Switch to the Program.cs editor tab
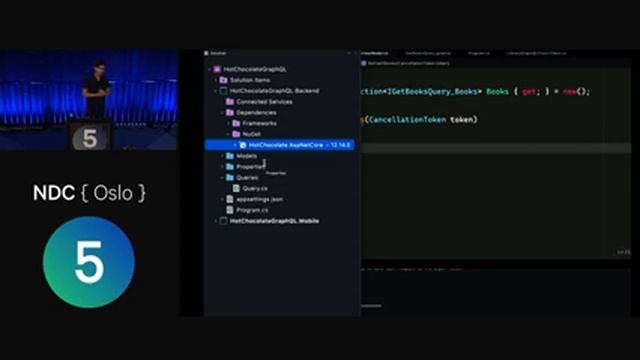Image resolution: width=640 pixels, height=360 pixels. tap(478, 53)
